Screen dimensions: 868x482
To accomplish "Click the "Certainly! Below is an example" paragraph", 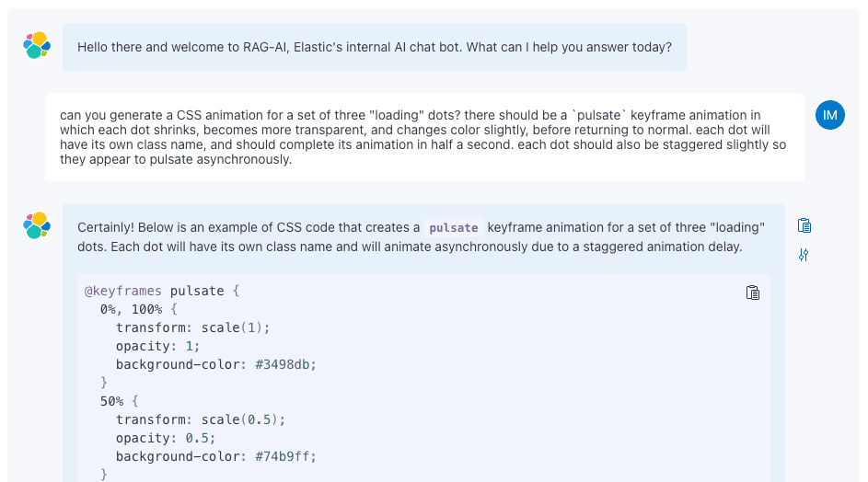I will pos(422,236).
